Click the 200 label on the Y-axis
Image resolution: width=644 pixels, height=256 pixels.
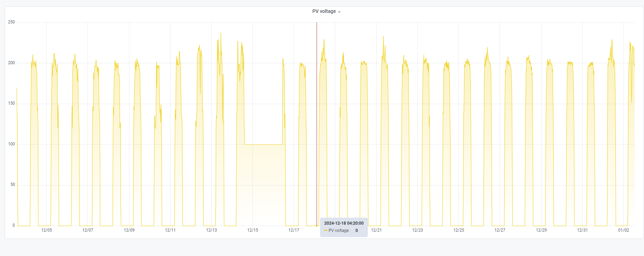coord(12,63)
